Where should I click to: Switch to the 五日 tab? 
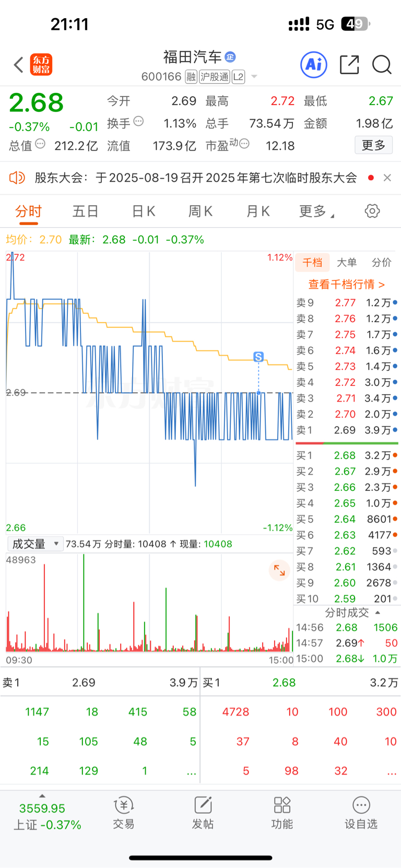point(85,212)
